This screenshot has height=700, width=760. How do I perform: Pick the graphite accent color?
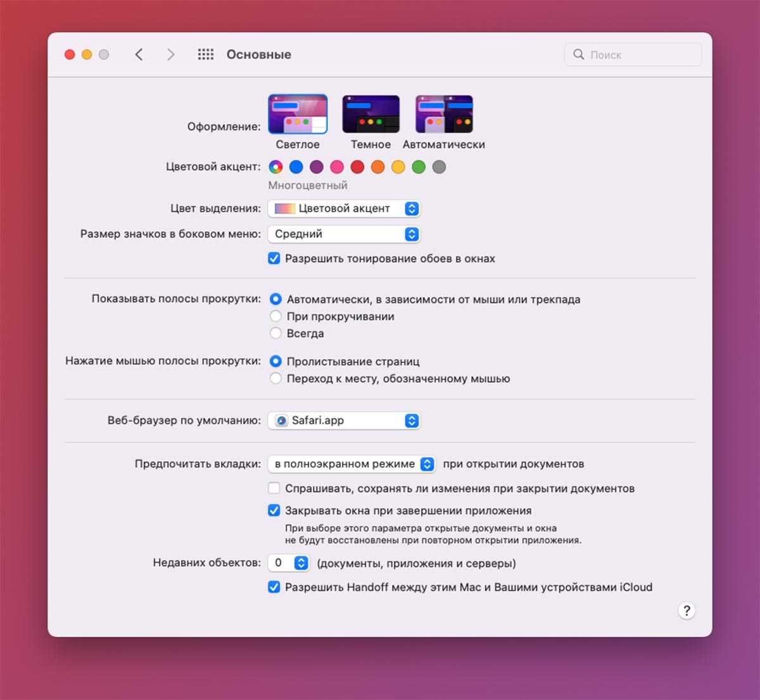[x=439, y=167]
